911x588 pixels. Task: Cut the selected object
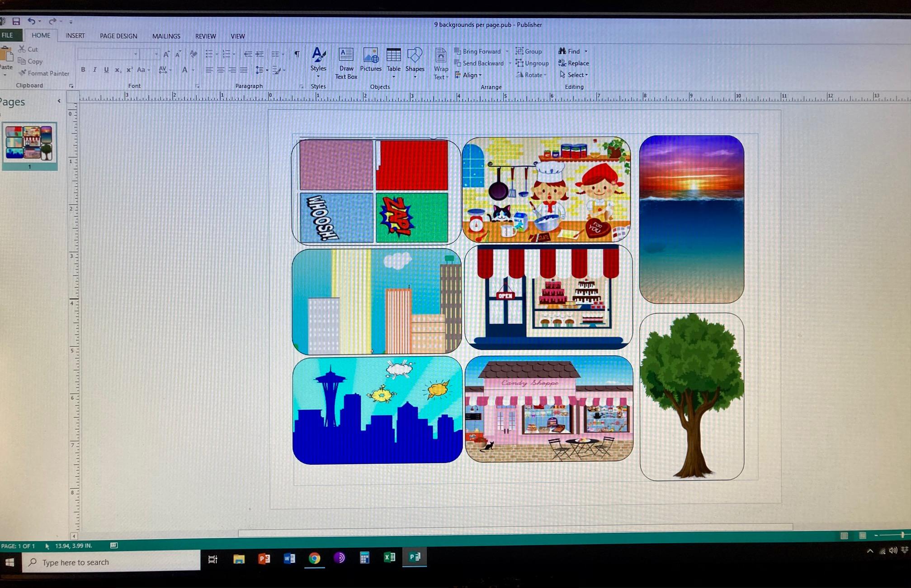coord(28,49)
